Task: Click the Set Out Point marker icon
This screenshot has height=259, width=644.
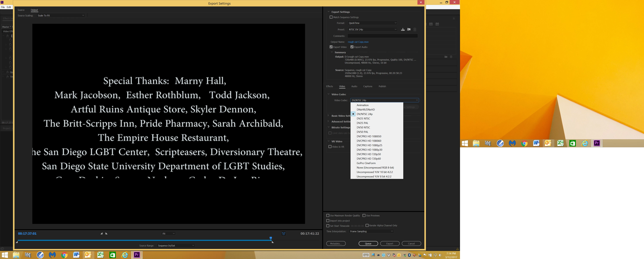Action: point(107,234)
